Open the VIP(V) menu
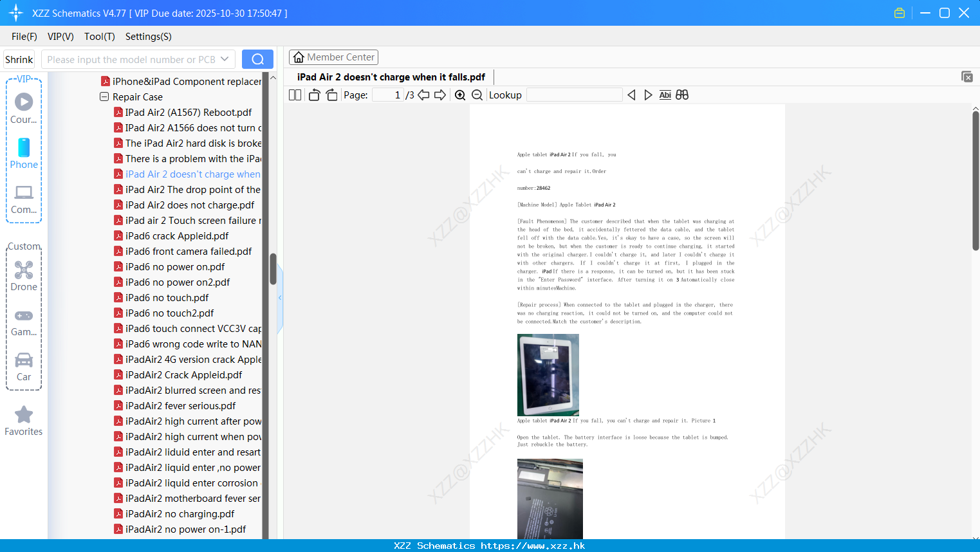980x552 pixels. tap(60, 37)
